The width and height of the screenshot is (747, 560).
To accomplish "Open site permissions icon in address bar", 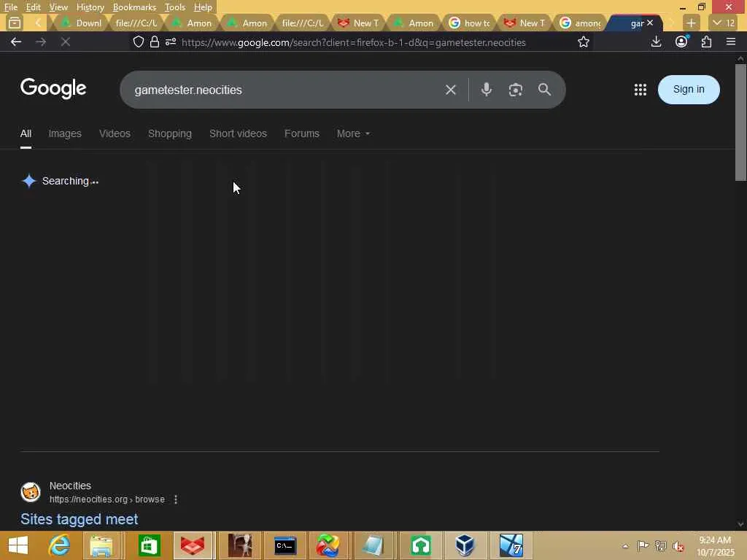I will 171,42.
